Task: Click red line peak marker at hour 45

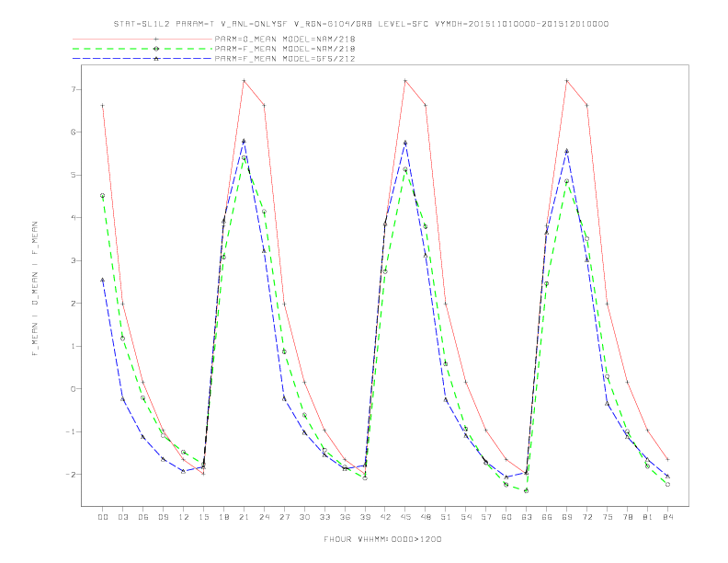Action: pos(405,81)
